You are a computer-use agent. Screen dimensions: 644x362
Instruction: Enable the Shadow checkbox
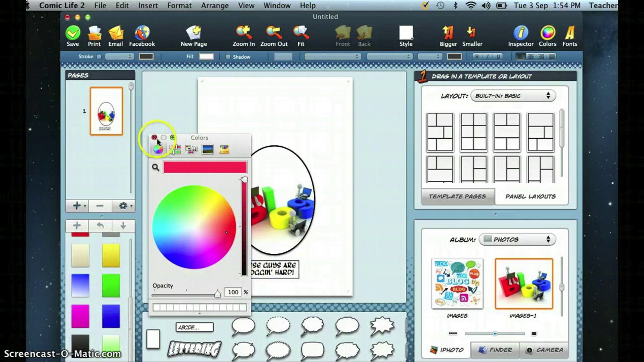(x=228, y=57)
